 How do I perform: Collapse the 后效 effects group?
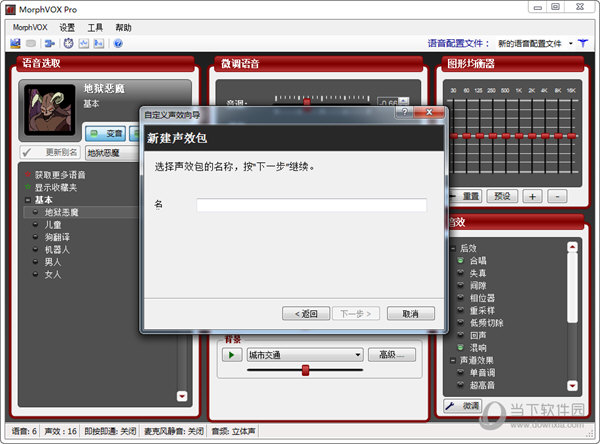coord(453,248)
